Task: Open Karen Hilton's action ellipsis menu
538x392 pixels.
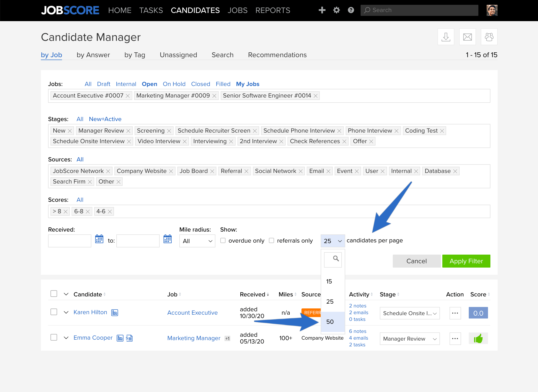Action: [x=455, y=313]
